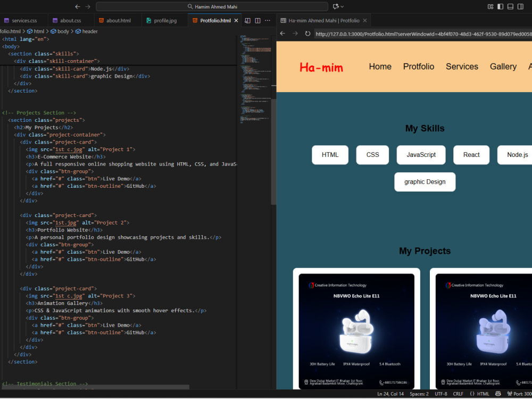Click the html breadcrumb item
The height and width of the screenshot is (399, 532).
(36, 31)
